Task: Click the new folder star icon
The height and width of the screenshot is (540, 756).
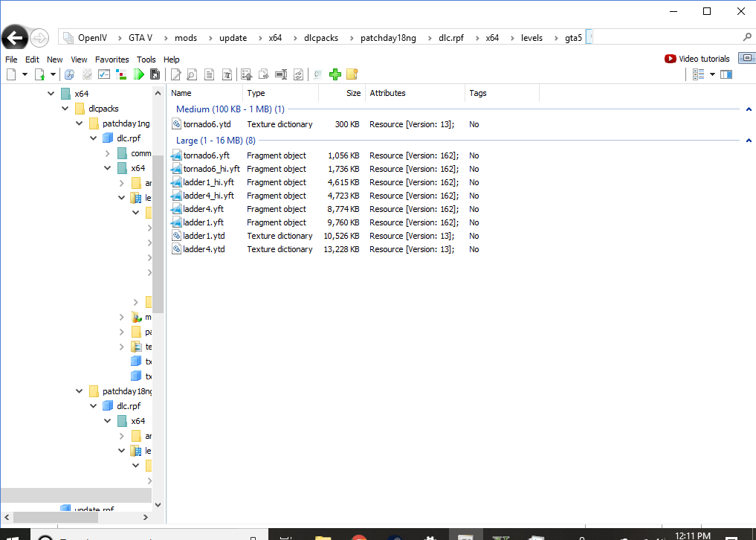Action: (352, 74)
